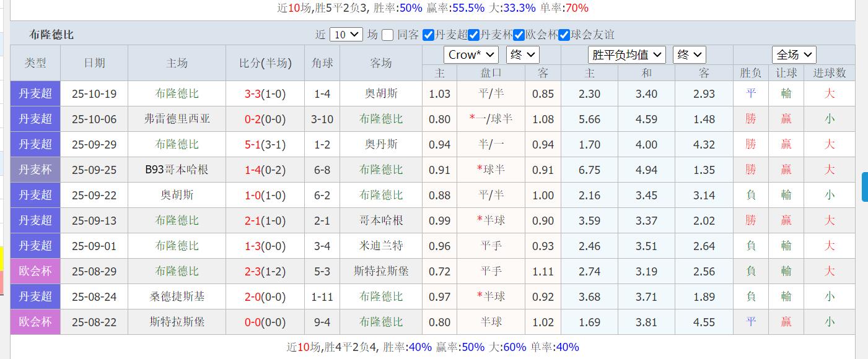
Task: Uncheck the 丹麦超 league filter
Action: coord(427,35)
